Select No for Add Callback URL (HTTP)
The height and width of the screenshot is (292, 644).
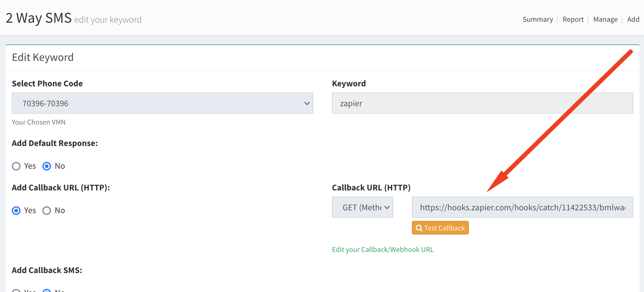[47, 211]
